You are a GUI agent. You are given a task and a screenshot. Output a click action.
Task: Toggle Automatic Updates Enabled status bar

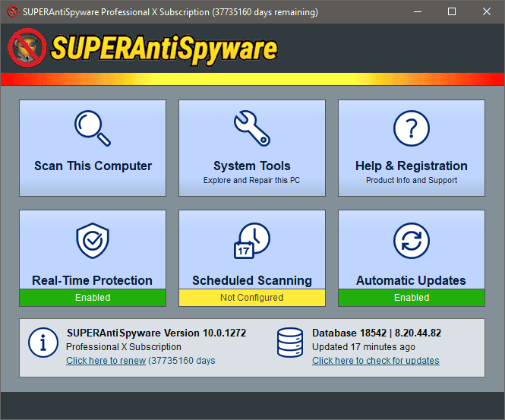pyautogui.click(x=412, y=297)
